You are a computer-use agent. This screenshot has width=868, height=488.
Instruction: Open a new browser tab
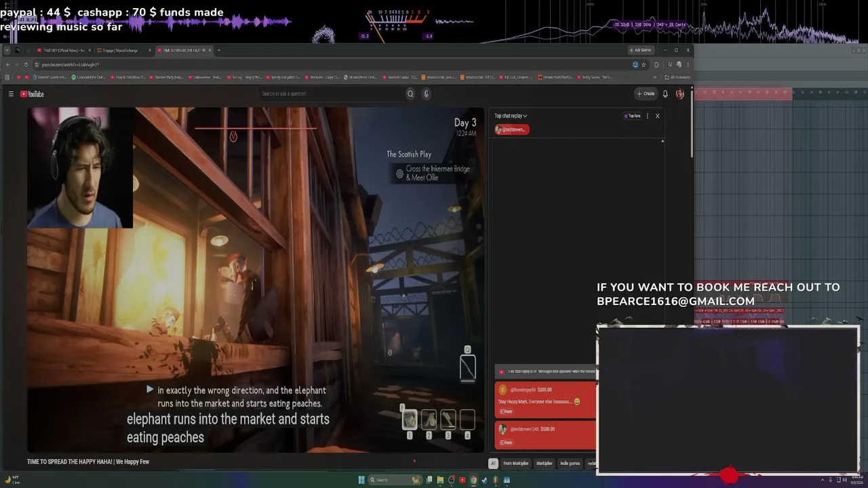[218, 50]
